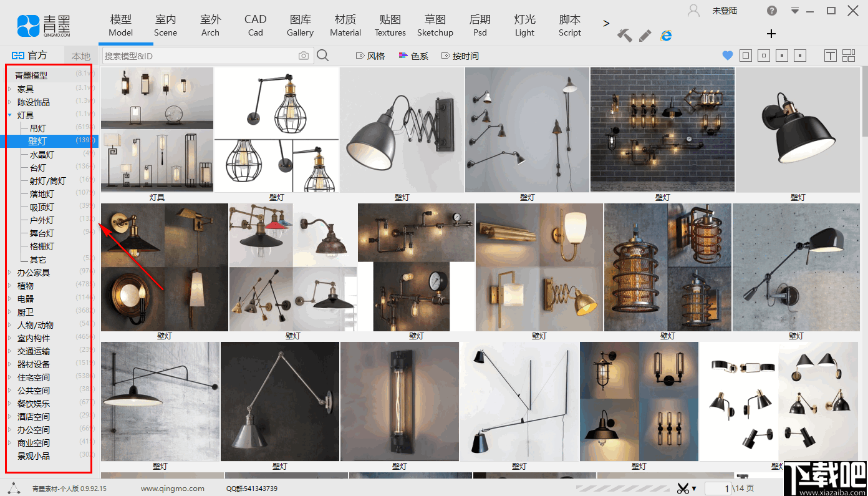The image size is (868, 496).
Task: Switch to the third thumbnail size icon
Action: (x=782, y=56)
